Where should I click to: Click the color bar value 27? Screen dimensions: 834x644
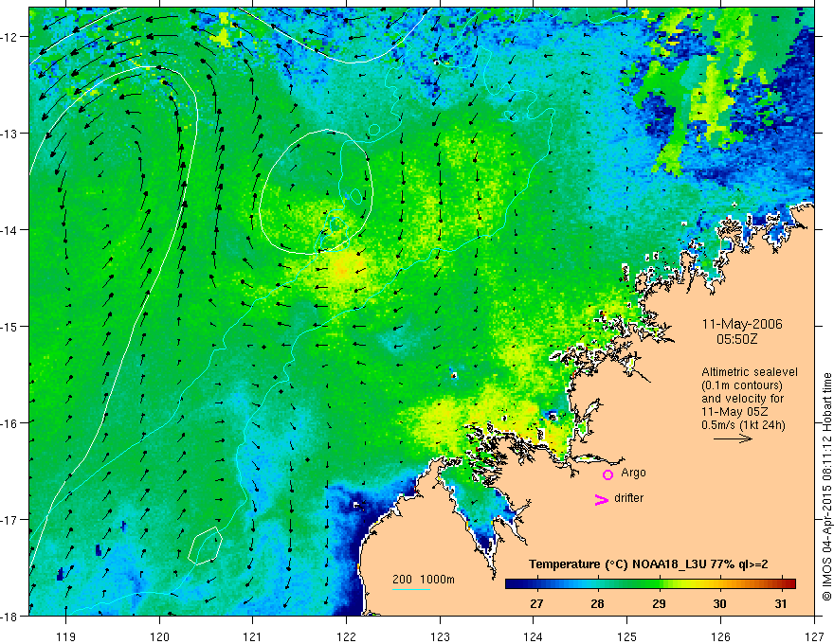(x=536, y=603)
